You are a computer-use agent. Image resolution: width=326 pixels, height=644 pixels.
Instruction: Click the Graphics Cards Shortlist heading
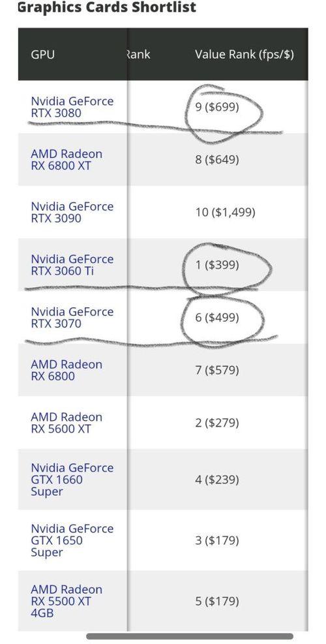[x=107, y=7]
